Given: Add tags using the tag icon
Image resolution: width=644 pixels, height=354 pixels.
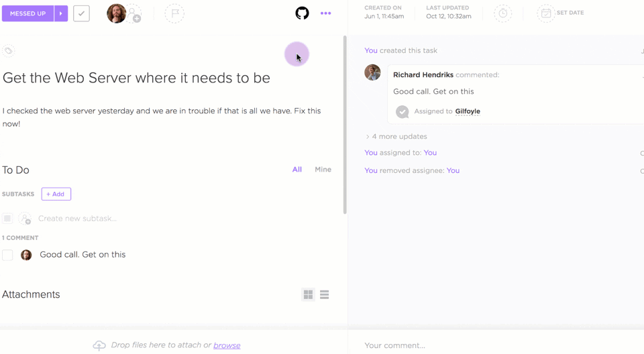Looking at the screenshot, I should [8, 51].
